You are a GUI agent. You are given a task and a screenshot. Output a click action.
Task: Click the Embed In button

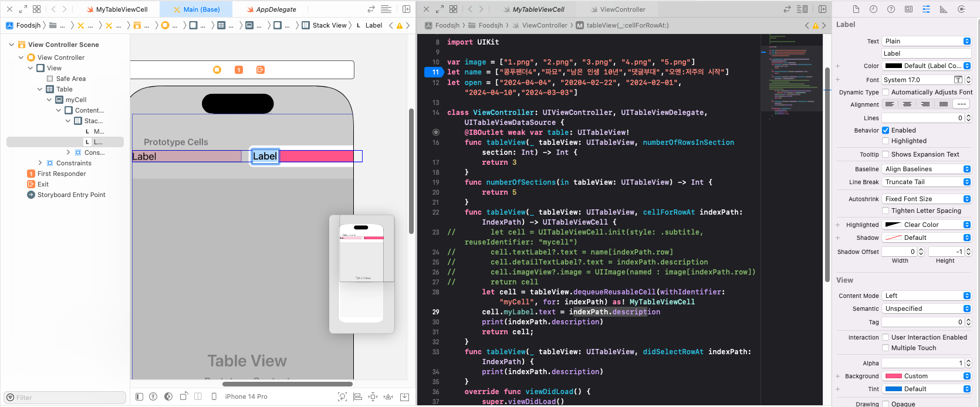tap(404, 396)
